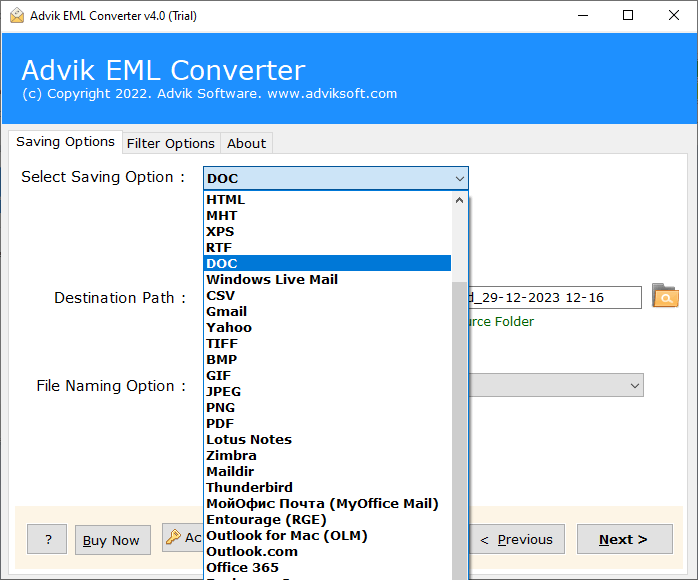
Task: Choose the PNG format entry
Action: point(327,408)
